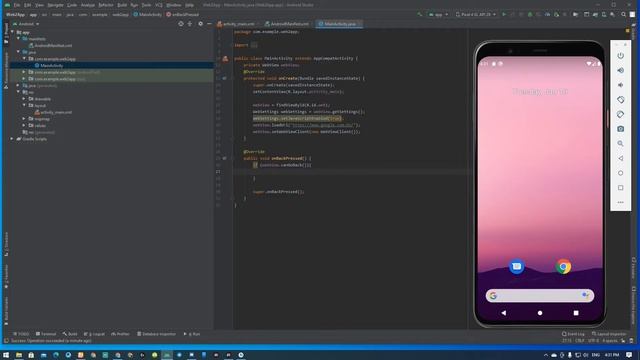This screenshot has height=360, width=640.
Task: Expand the mipmap folder
Action: tap(24, 118)
